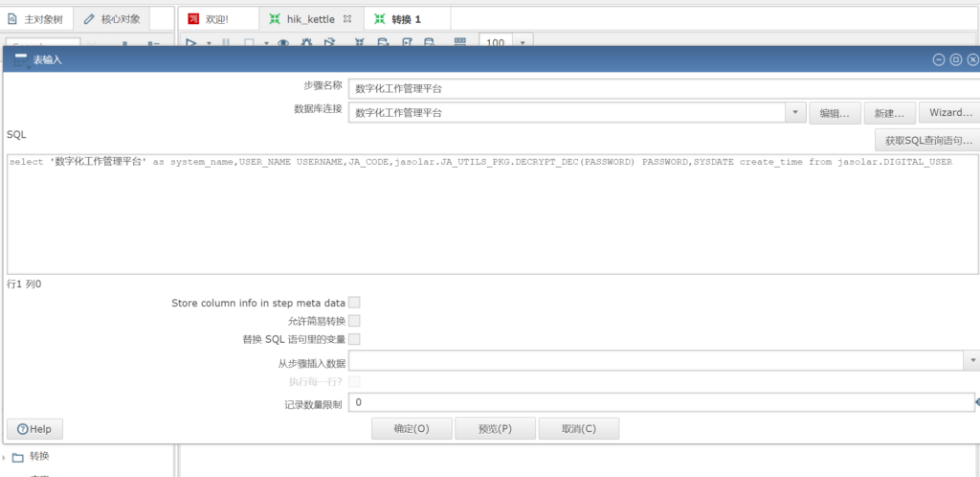The width and height of the screenshot is (980, 477).
Task: Close the hik_kettle tab with its X icon
Action: pyautogui.click(x=347, y=19)
